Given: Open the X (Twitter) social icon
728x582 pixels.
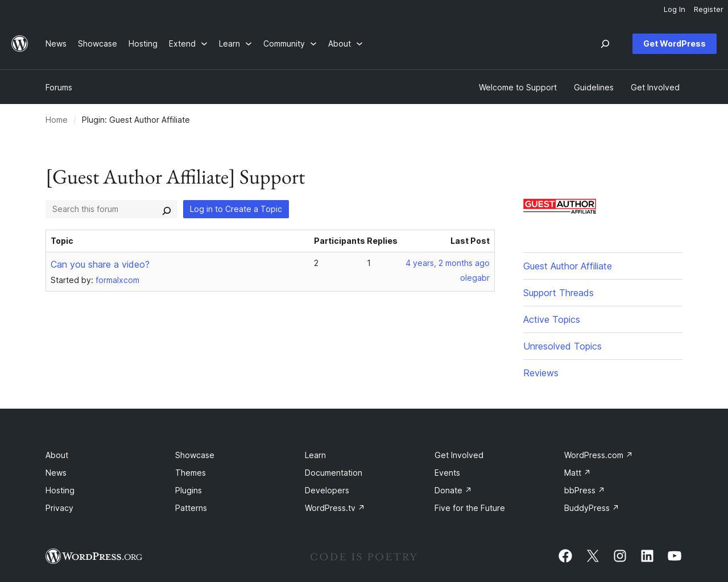Looking at the screenshot, I should (593, 556).
